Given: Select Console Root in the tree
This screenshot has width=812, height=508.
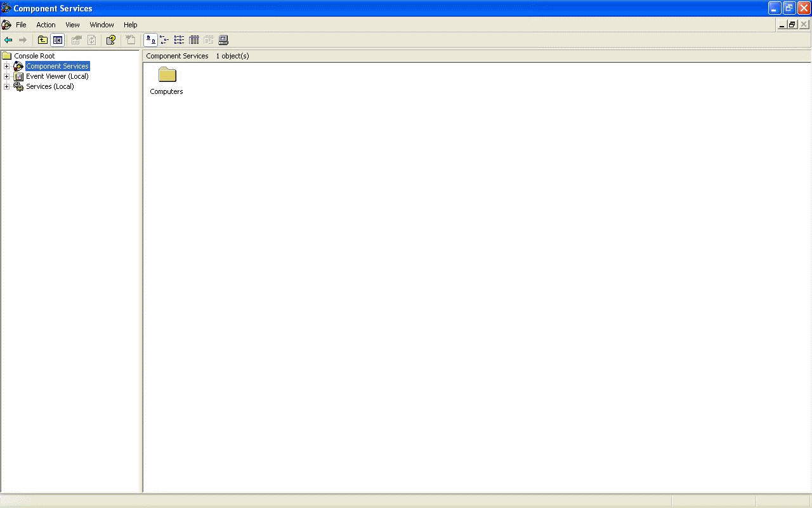Looking at the screenshot, I should pos(34,56).
